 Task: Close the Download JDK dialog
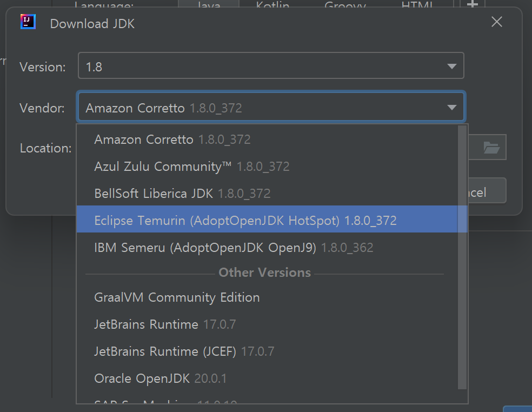(497, 22)
